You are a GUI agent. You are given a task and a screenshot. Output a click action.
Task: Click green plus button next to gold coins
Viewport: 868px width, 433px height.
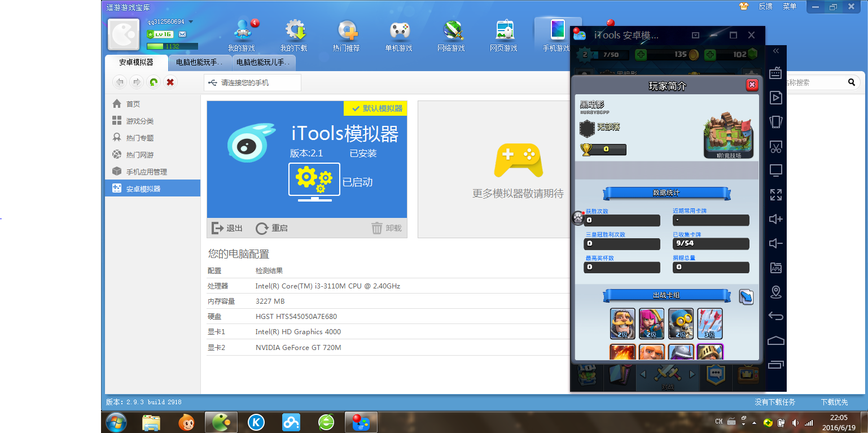click(641, 55)
